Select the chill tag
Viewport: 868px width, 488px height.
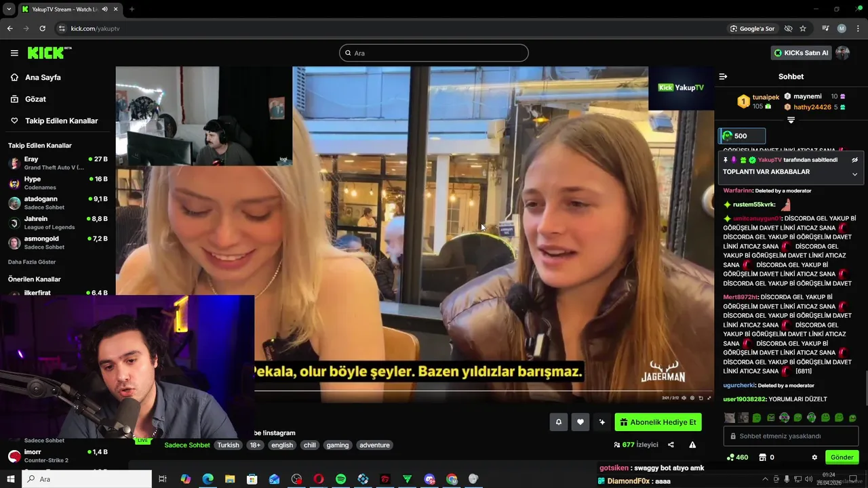pyautogui.click(x=310, y=445)
